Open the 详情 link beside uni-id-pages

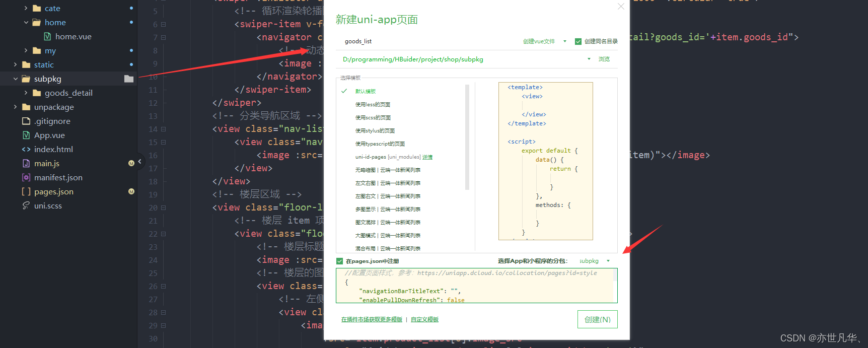tap(427, 157)
